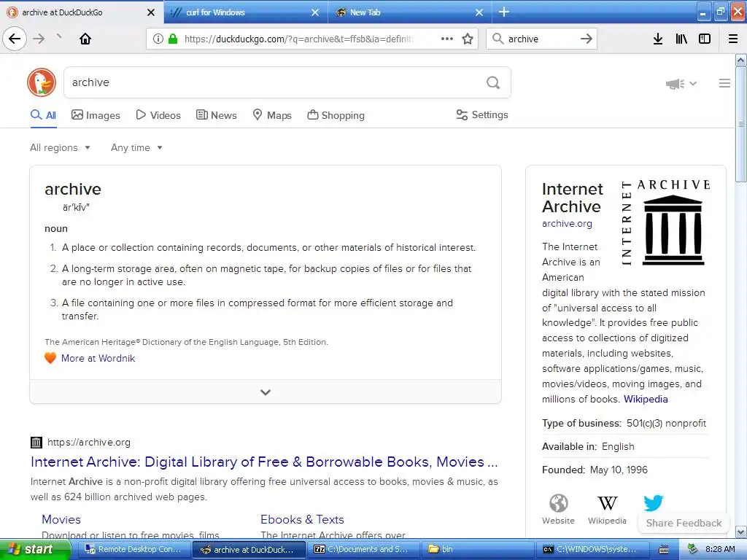747x560 pixels.
Task: Click the page scrollbar up arrow
Action: pyautogui.click(x=741, y=61)
